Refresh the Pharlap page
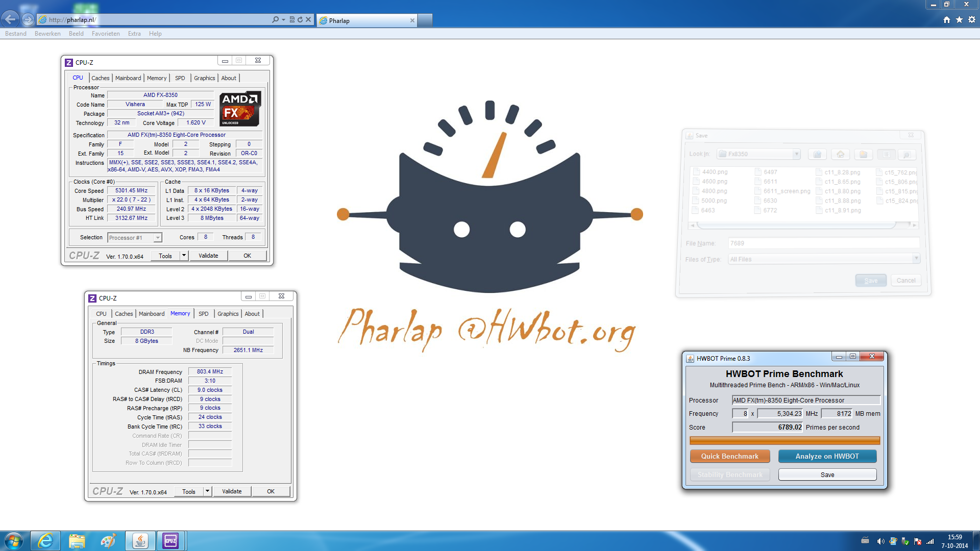 tap(300, 19)
